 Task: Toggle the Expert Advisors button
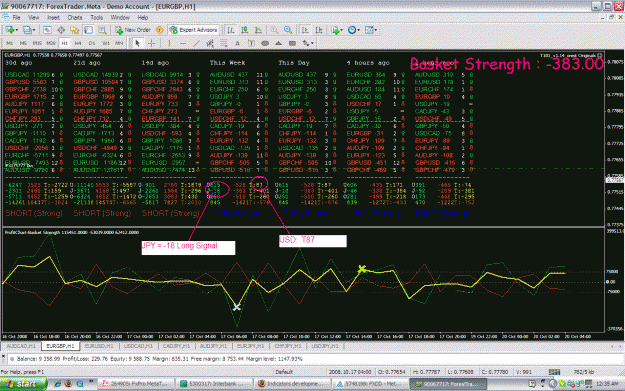click(194, 30)
